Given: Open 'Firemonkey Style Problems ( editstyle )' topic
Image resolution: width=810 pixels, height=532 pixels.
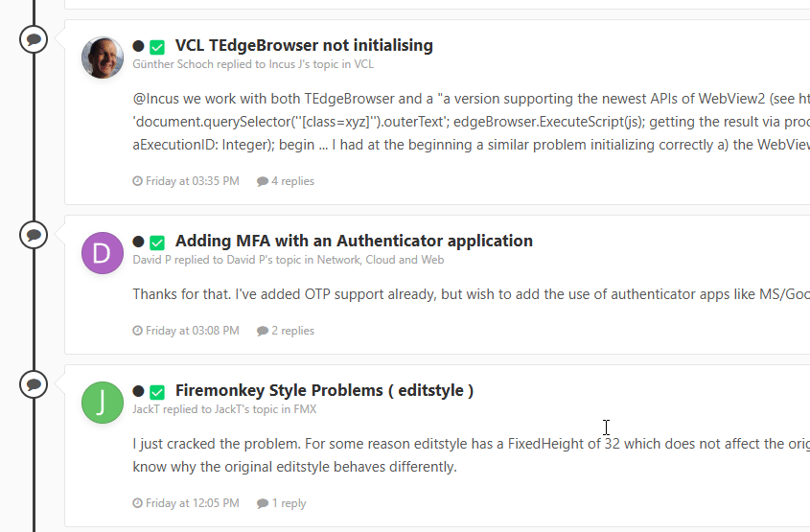Looking at the screenshot, I should 324,390.
